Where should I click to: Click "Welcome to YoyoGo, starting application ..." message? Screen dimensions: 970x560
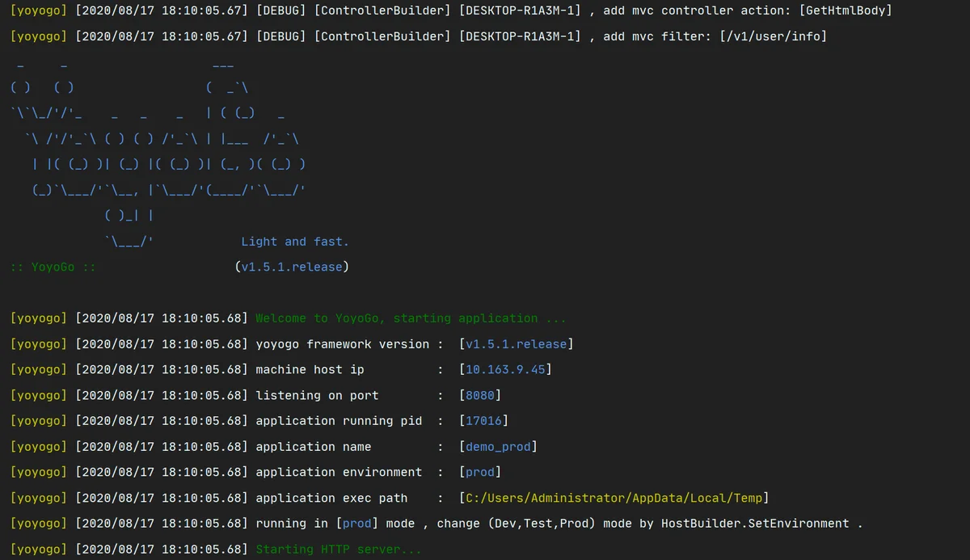click(x=411, y=318)
